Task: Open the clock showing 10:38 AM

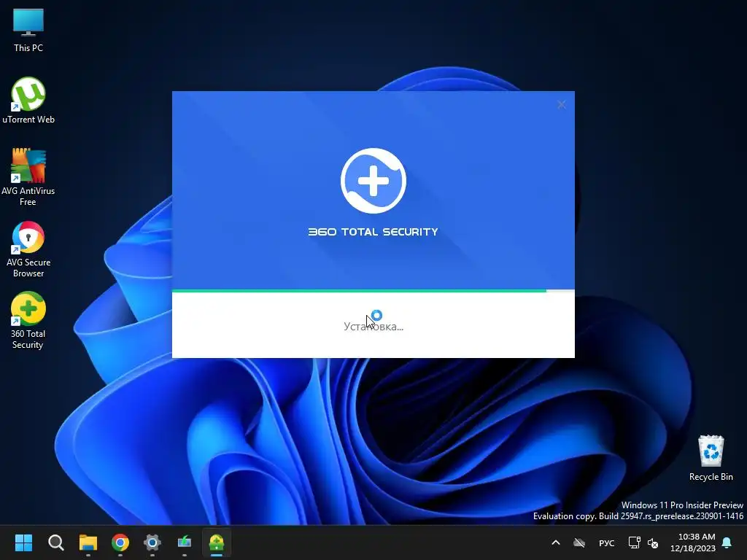Action: (693, 542)
